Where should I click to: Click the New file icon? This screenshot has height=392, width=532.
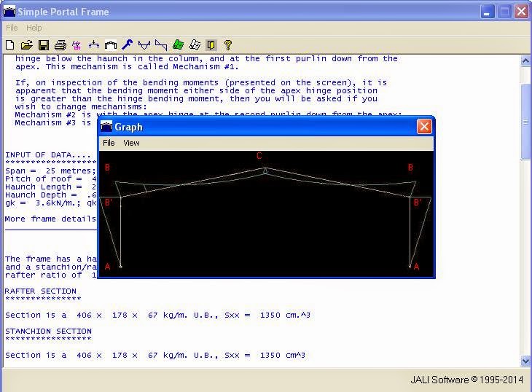coord(9,45)
